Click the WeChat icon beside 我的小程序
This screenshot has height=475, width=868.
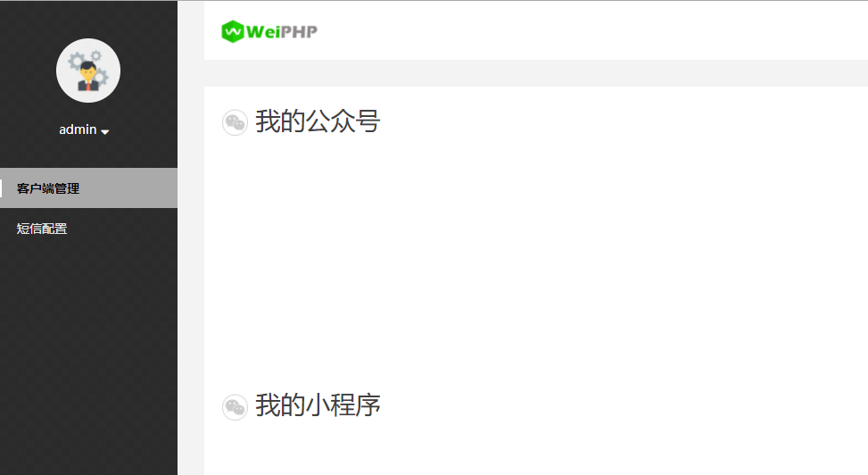pos(235,407)
